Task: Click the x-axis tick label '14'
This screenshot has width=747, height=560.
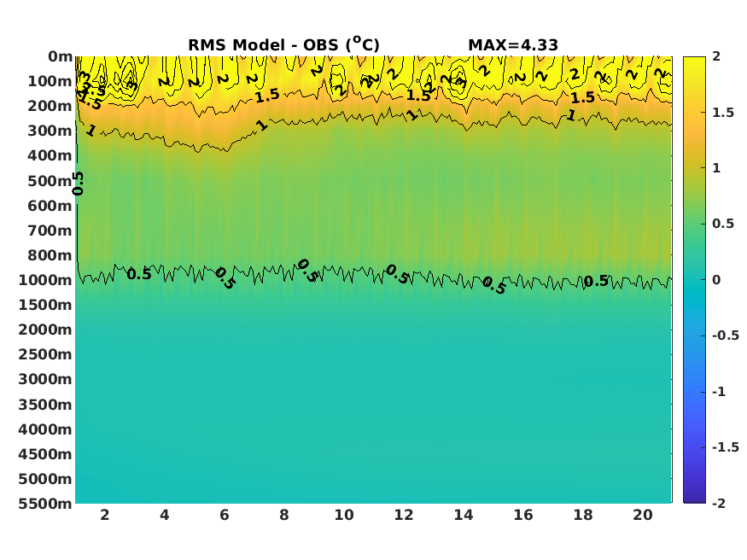Action: click(464, 515)
